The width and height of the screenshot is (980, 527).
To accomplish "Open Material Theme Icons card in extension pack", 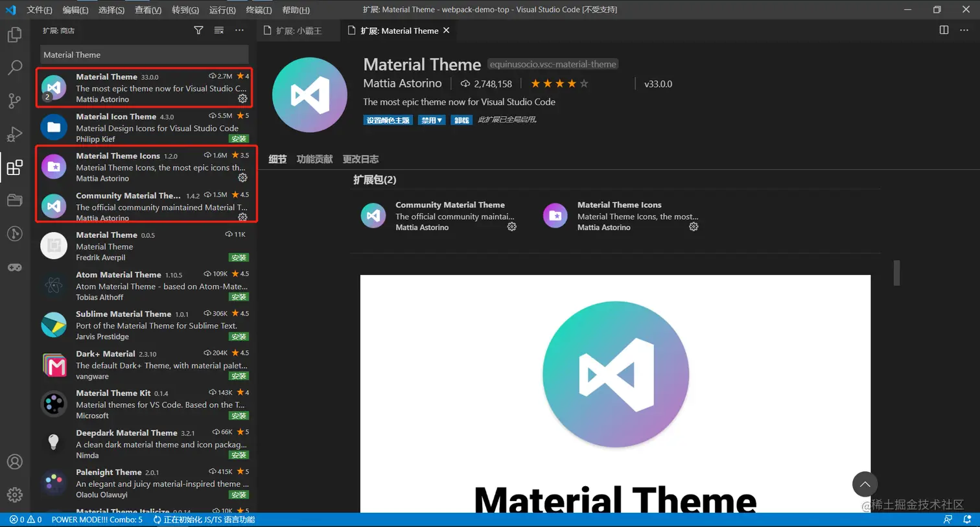I will click(x=621, y=216).
